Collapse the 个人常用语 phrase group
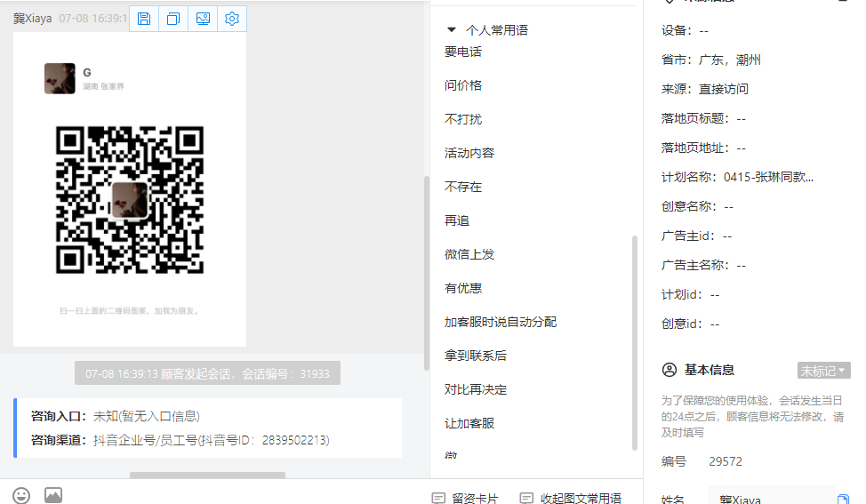The image size is (866, 504). pyautogui.click(x=452, y=30)
